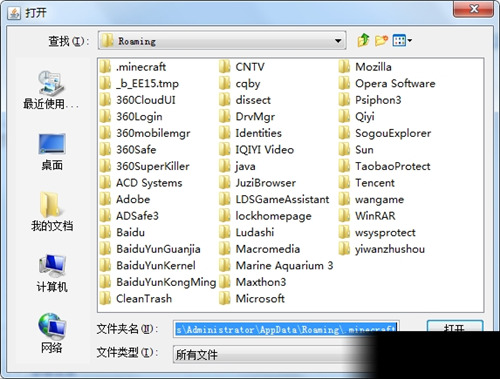Screen dimensions: 500x379
Task: Go to Desktop shortcut (桌面)
Action: point(52,152)
